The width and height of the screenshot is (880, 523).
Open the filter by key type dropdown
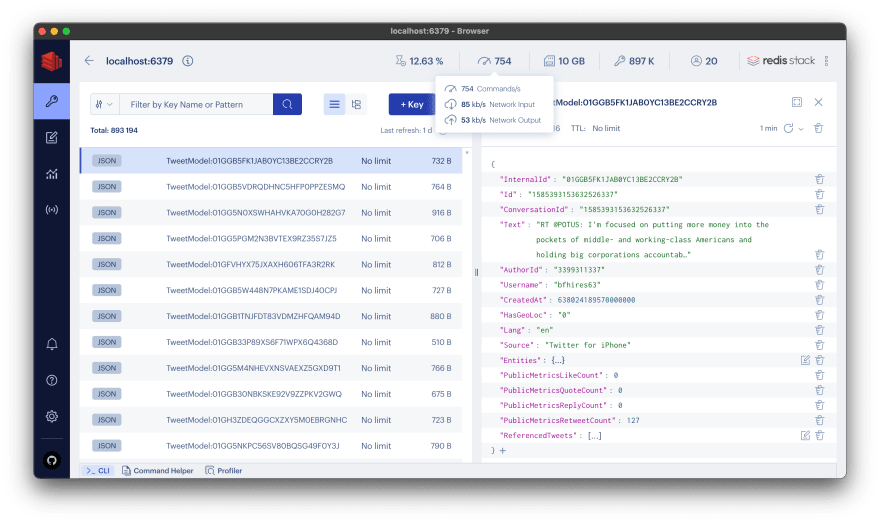tap(104, 104)
